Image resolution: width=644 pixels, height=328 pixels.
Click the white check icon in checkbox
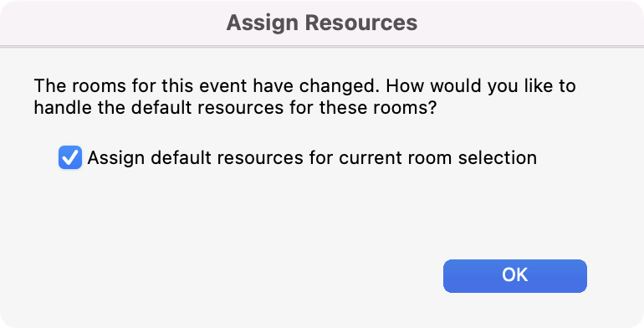[x=70, y=157]
